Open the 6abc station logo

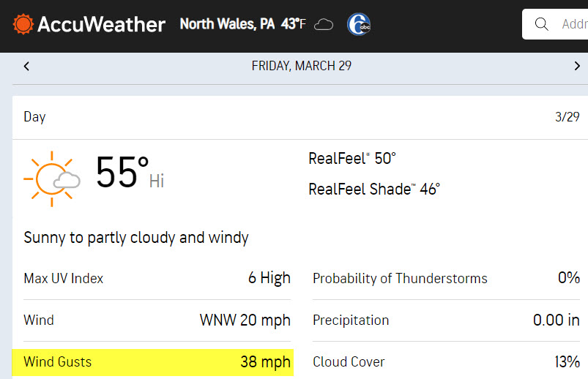359,24
